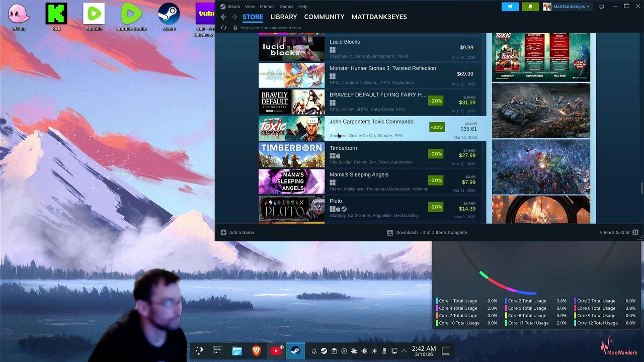644x362 pixels.
Task: Launch the Rumble Studio desktop icon
Action: coord(131,17)
